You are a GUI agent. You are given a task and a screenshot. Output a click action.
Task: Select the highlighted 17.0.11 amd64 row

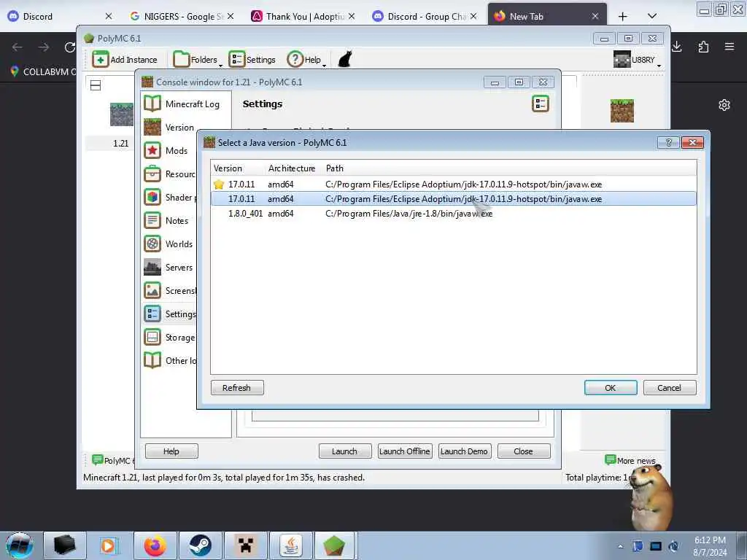(x=454, y=198)
